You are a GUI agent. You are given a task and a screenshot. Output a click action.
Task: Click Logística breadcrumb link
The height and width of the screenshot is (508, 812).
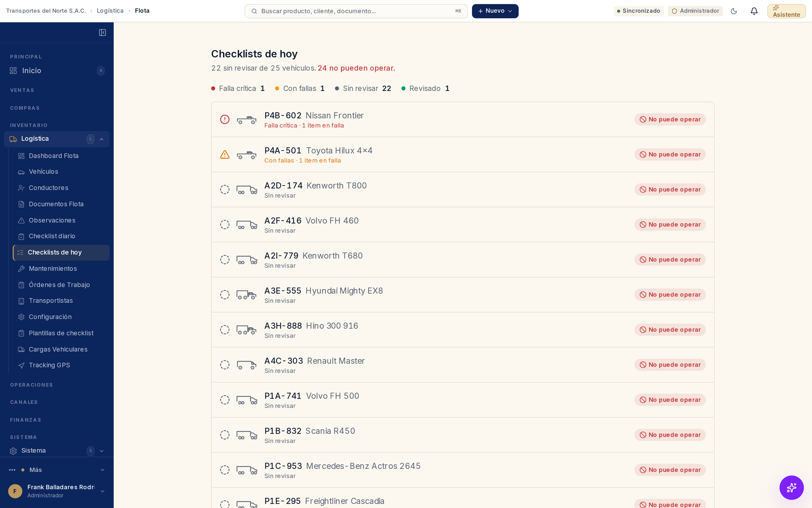click(110, 11)
